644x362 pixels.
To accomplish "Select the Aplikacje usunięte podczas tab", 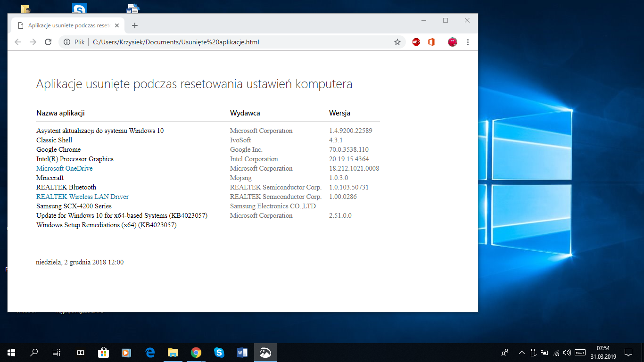I will pyautogui.click(x=67, y=25).
